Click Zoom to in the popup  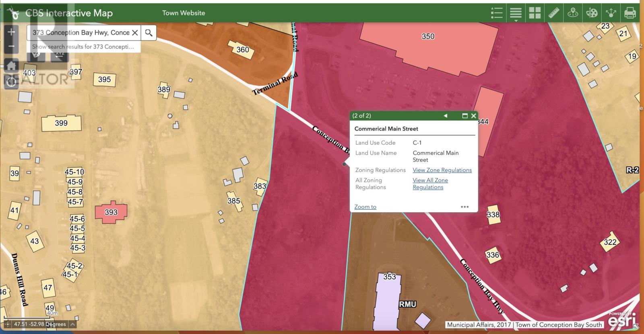pos(365,207)
